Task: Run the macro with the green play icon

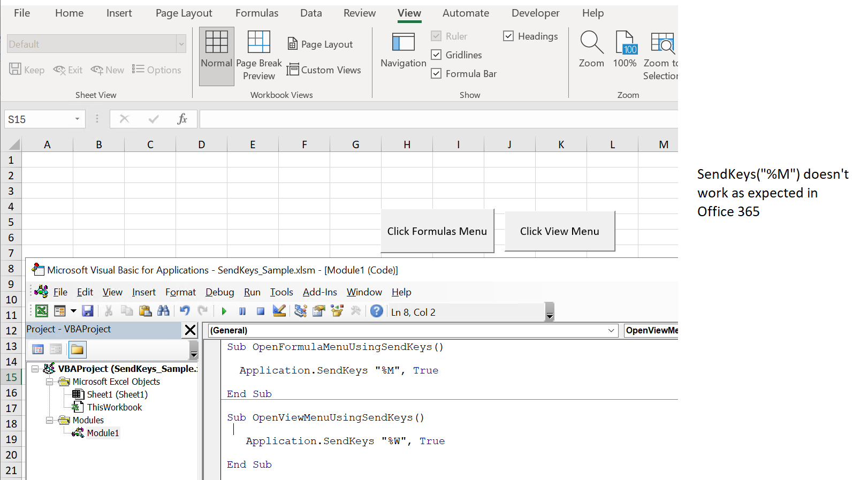Action: coord(224,311)
